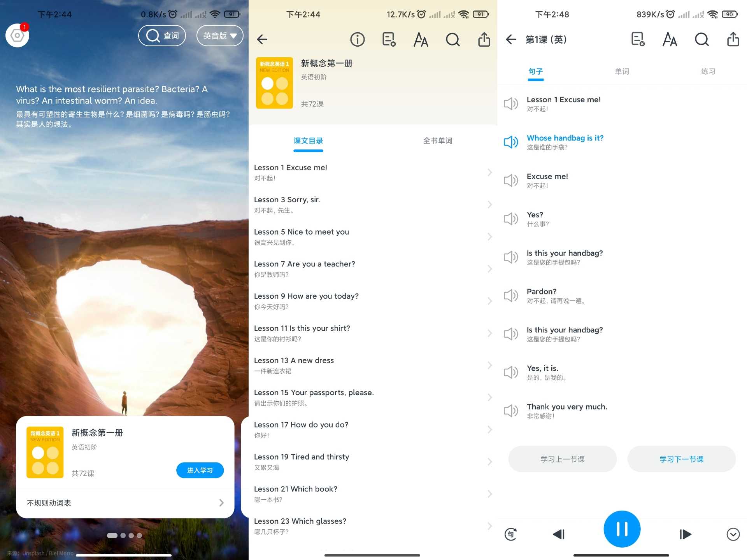Share the book from contents toolbar

click(484, 39)
